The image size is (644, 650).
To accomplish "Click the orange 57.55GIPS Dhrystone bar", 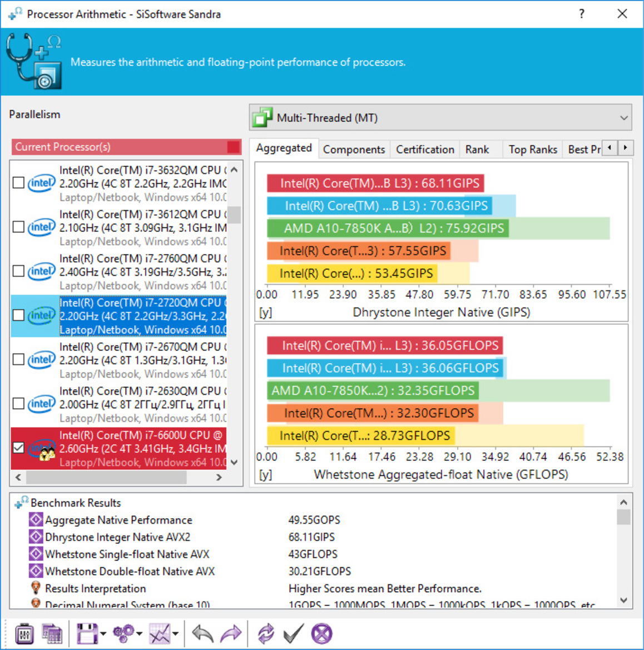I will tap(359, 251).
